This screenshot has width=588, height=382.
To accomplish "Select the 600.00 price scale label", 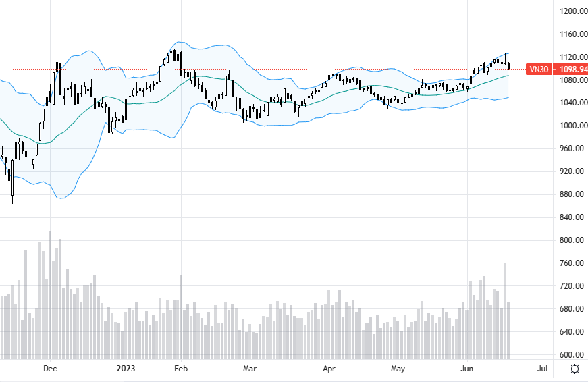I will [x=572, y=354].
